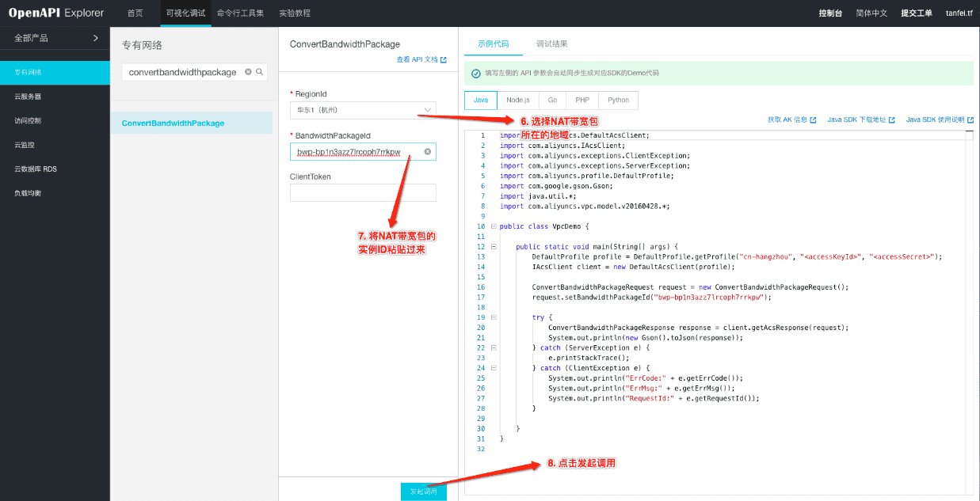Collapse ServerException catch fold at line 22

tap(494, 347)
